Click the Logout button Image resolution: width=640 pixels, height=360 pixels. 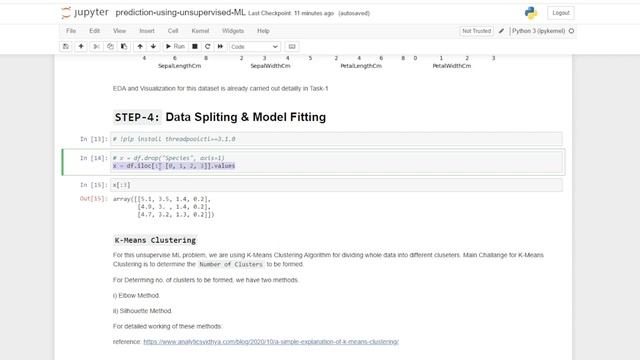point(561,13)
